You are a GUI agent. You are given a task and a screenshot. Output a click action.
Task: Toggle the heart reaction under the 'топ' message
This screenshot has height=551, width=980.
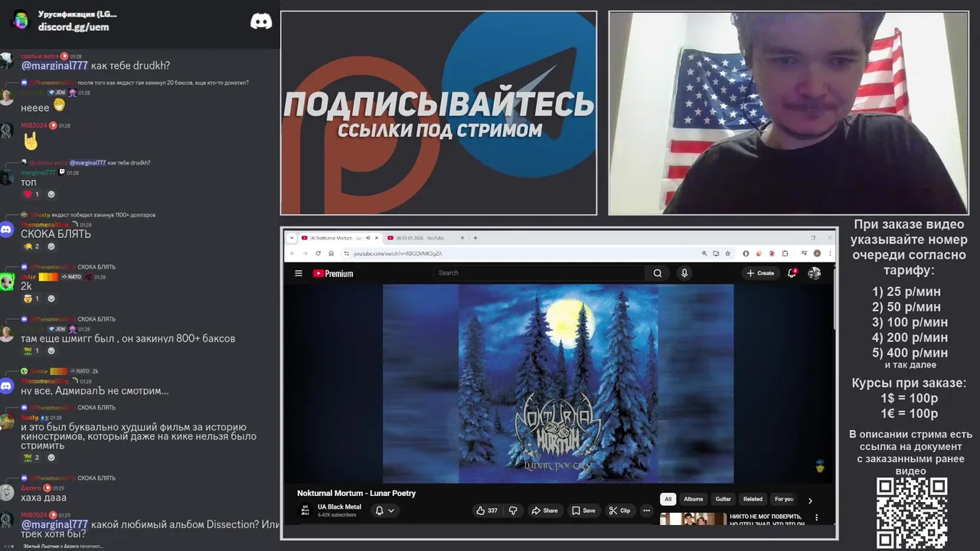click(31, 194)
